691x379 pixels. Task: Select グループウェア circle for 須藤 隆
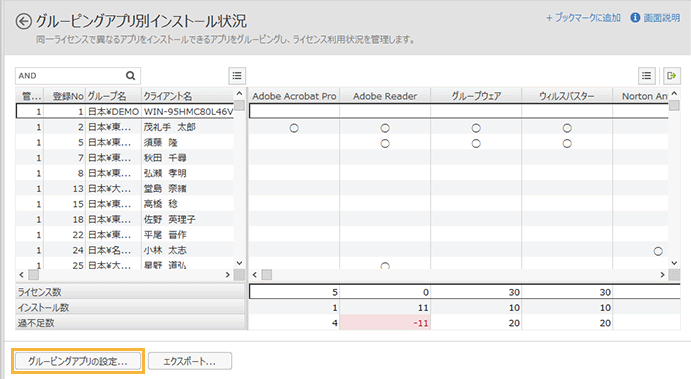tap(476, 144)
